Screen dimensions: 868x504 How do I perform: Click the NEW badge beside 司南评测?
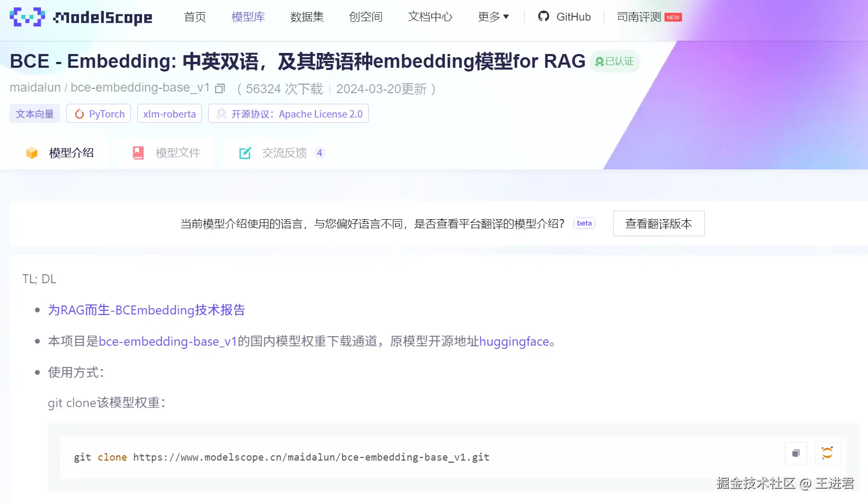(x=673, y=17)
